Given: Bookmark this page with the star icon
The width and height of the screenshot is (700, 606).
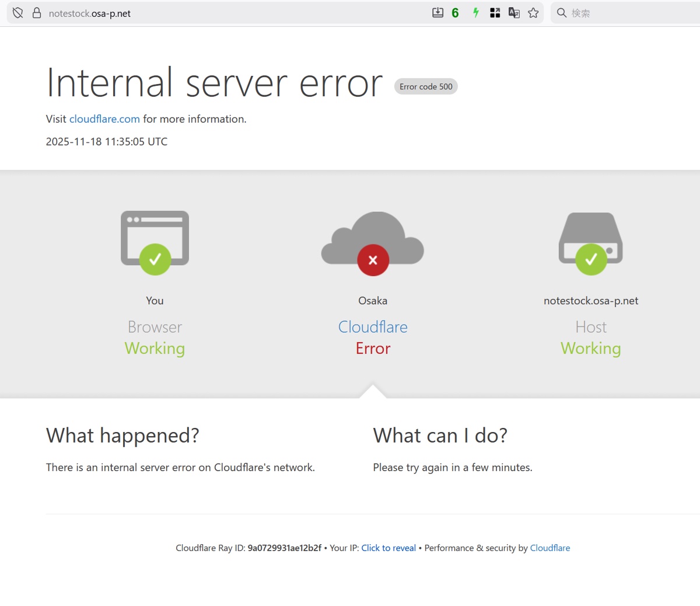Looking at the screenshot, I should [x=533, y=13].
